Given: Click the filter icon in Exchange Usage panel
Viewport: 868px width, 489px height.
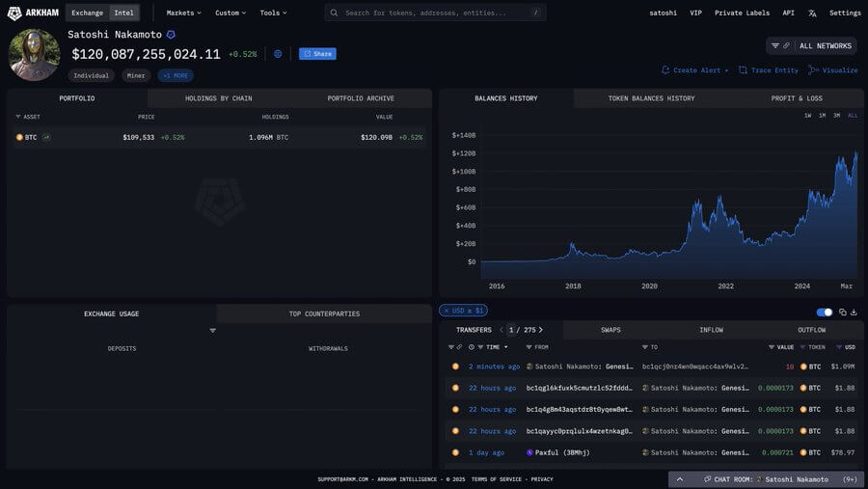Looking at the screenshot, I should pos(212,331).
